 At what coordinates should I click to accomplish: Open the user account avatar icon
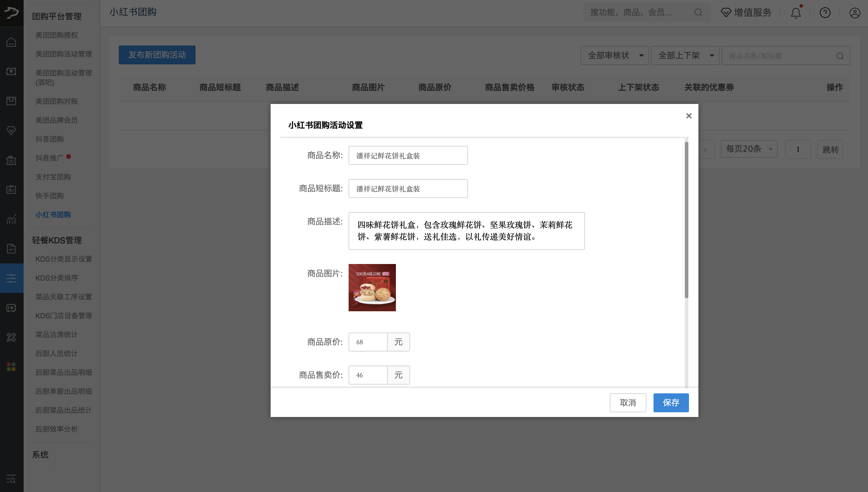[x=854, y=12]
